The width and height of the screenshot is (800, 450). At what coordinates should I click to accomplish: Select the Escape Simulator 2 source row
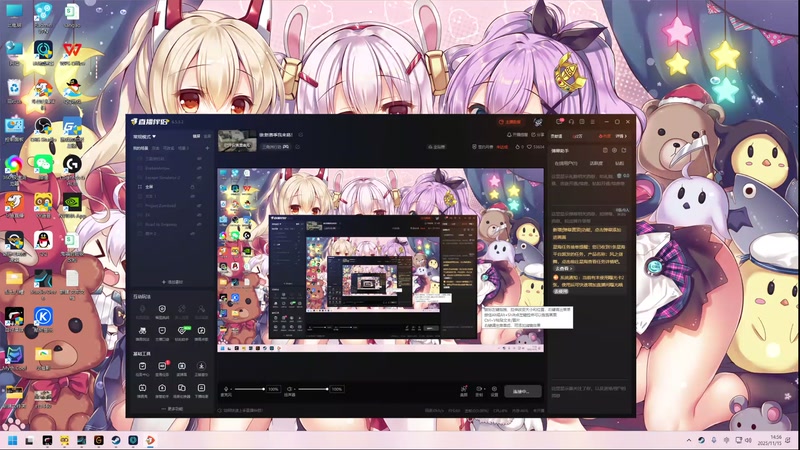click(x=170, y=178)
